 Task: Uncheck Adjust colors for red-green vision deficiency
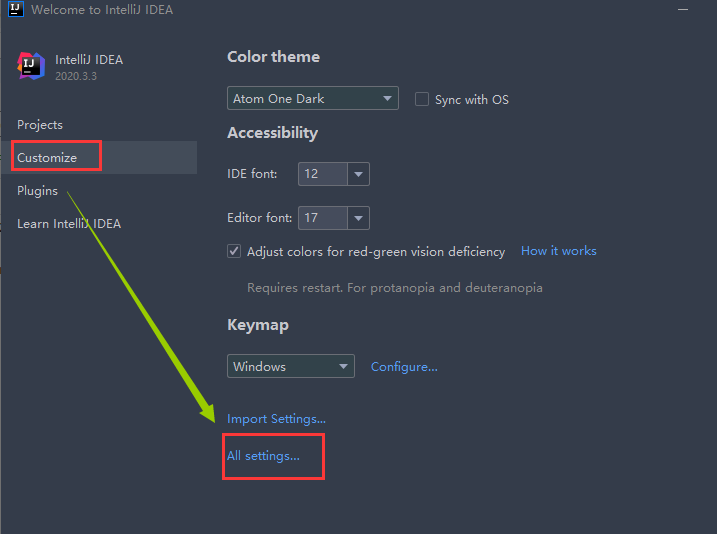(x=234, y=252)
